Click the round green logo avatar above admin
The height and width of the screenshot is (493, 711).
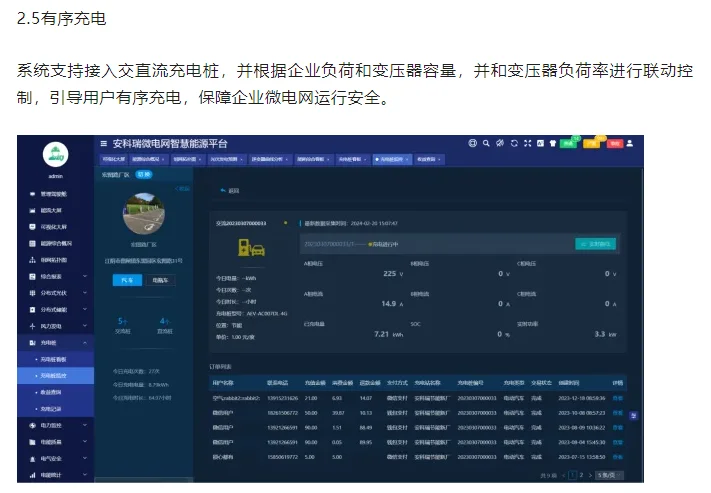pyautogui.click(x=55, y=154)
